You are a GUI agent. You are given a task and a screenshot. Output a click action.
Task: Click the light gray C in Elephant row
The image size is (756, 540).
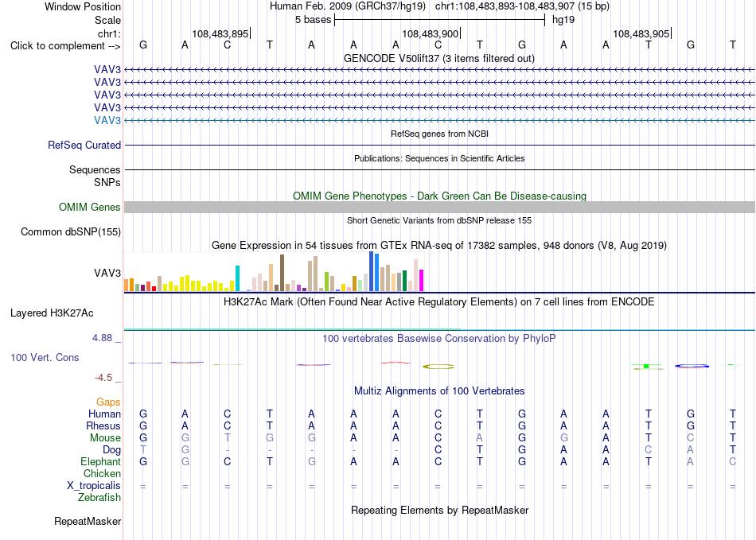(x=732, y=461)
